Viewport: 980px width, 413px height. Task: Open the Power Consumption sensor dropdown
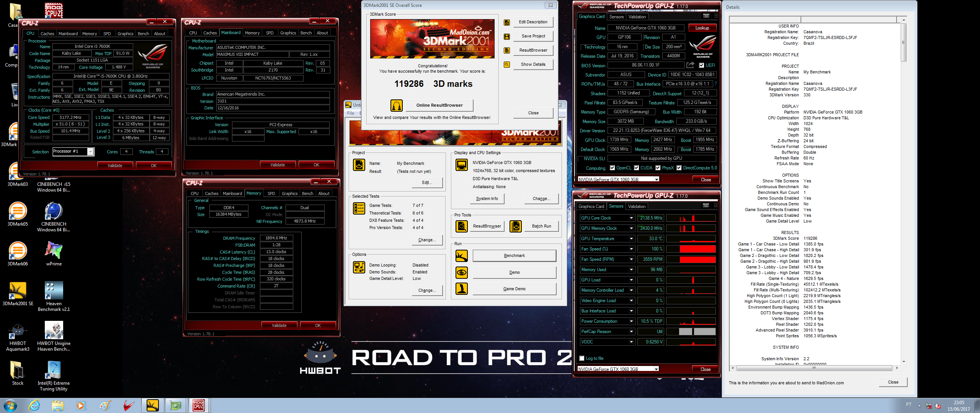coord(631,321)
